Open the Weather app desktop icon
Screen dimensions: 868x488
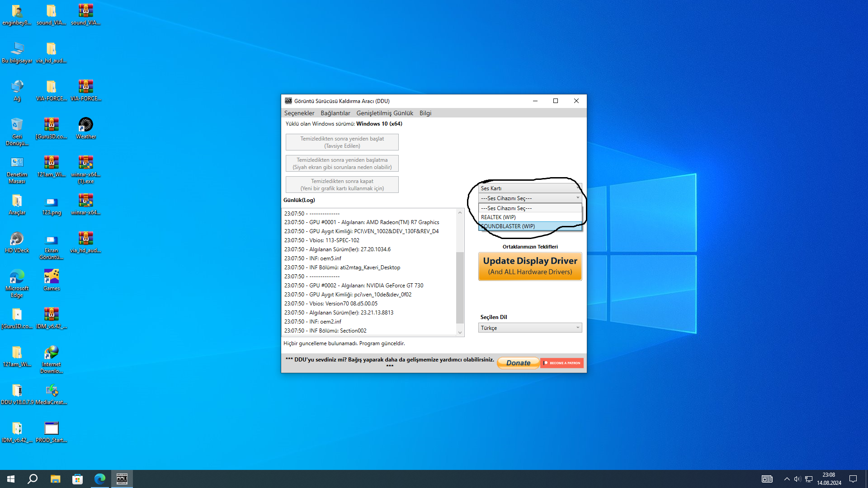point(85,127)
